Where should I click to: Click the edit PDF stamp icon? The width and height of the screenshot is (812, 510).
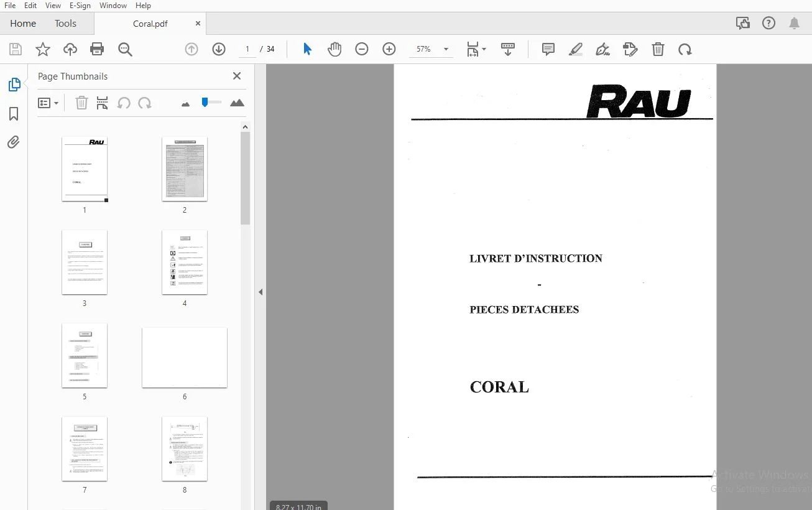click(x=630, y=49)
